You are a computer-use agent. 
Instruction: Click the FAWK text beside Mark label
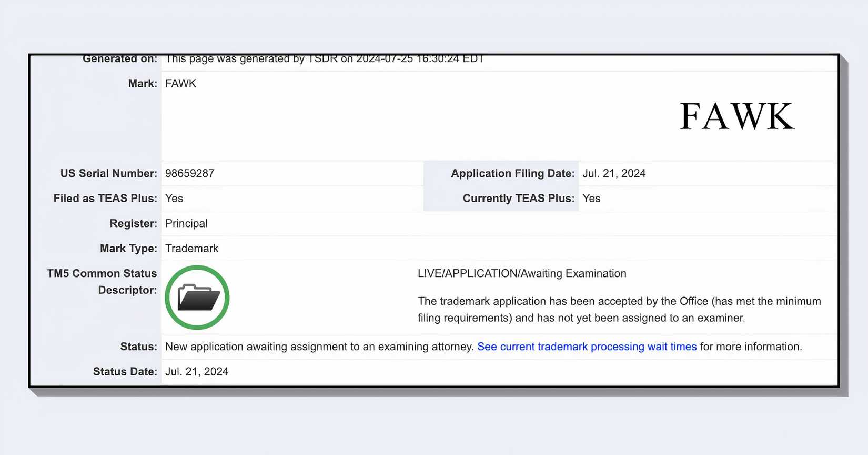click(180, 83)
